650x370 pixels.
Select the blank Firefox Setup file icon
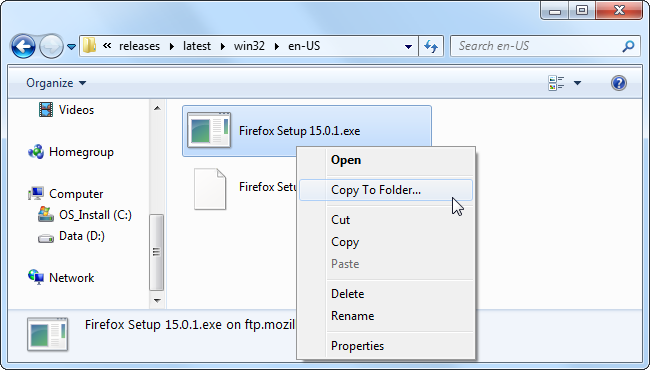pyautogui.click(x=210, y=189)
